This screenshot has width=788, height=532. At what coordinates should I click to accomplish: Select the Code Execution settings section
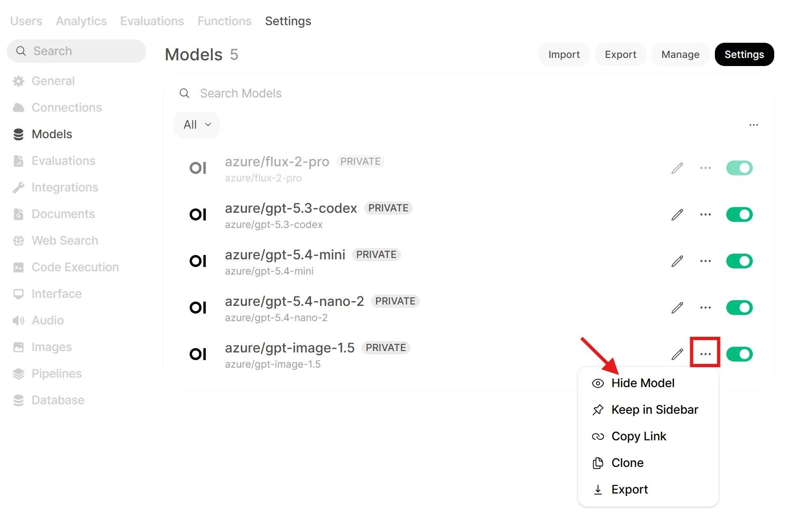pyautogui.click(x=75, y=267)
